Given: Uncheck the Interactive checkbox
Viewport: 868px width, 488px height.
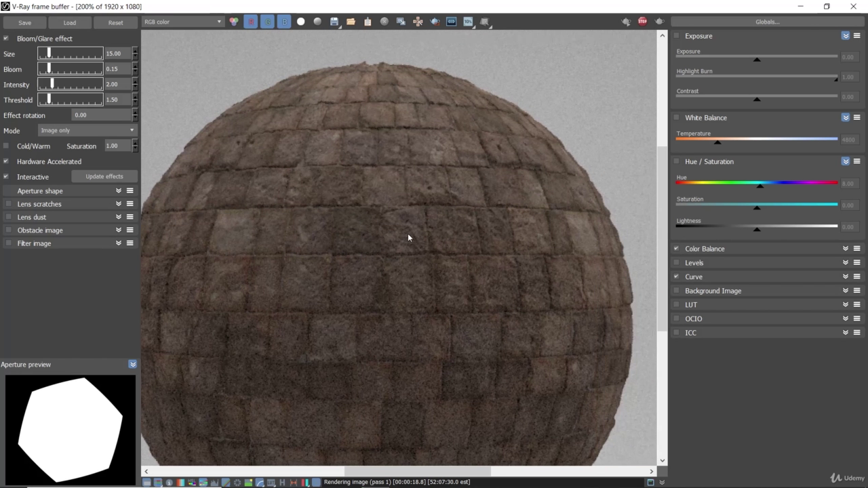Looking at the screenshot, I should pyautogui.click(x=6, y=176).
